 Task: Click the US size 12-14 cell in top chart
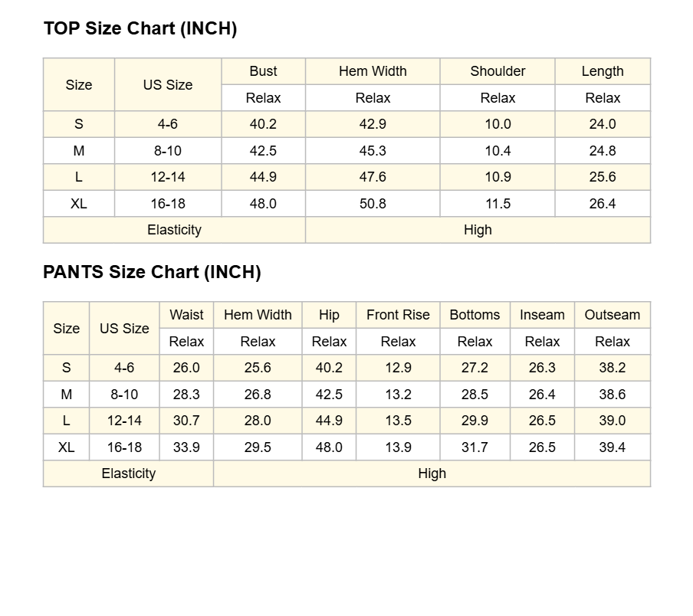(x=168, y=177)
